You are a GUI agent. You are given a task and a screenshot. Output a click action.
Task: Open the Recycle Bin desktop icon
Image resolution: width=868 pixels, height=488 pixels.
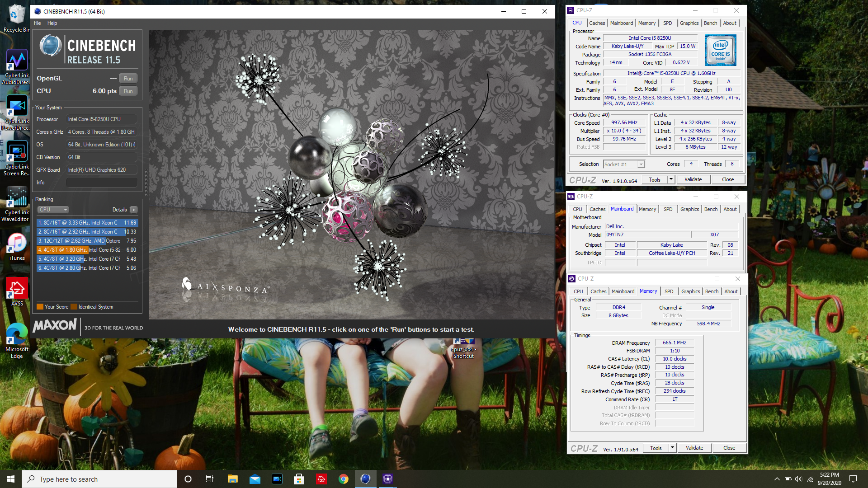(x=16, y=18)
